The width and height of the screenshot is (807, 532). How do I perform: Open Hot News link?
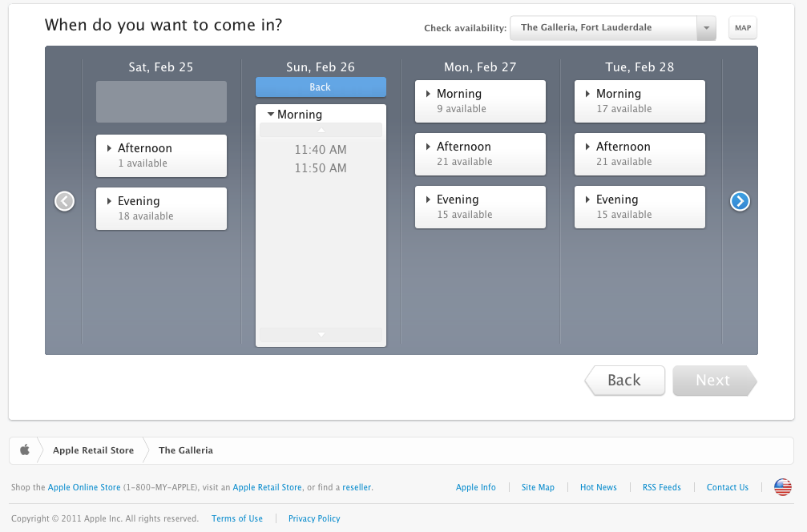point(598,487)
